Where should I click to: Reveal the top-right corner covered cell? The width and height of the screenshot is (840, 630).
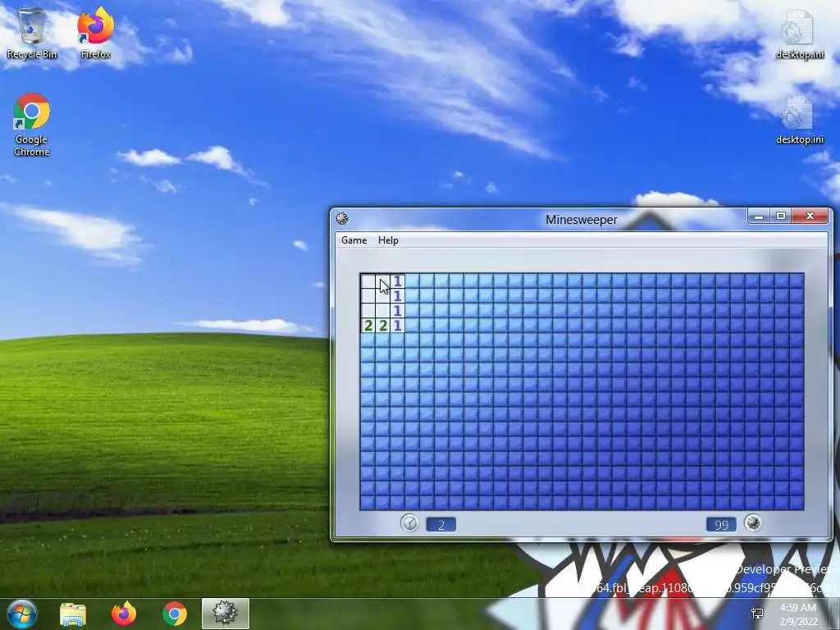coord(797,281)
